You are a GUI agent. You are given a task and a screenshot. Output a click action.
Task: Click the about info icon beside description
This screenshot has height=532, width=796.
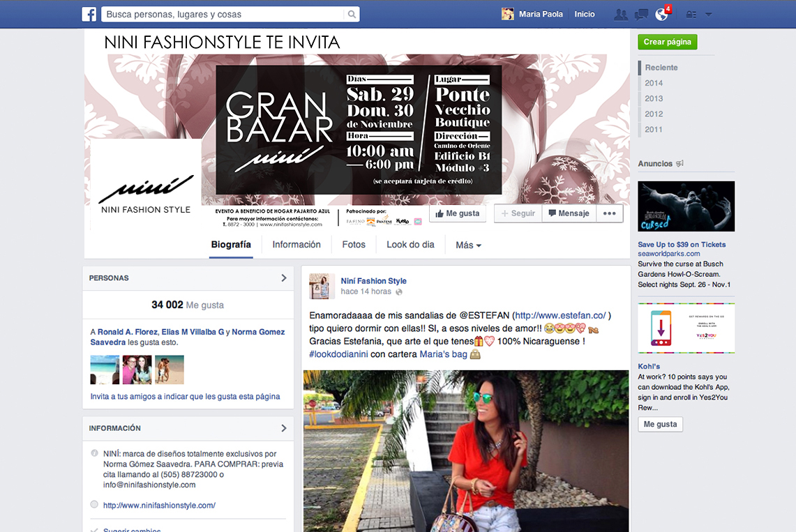click(94, 453)
